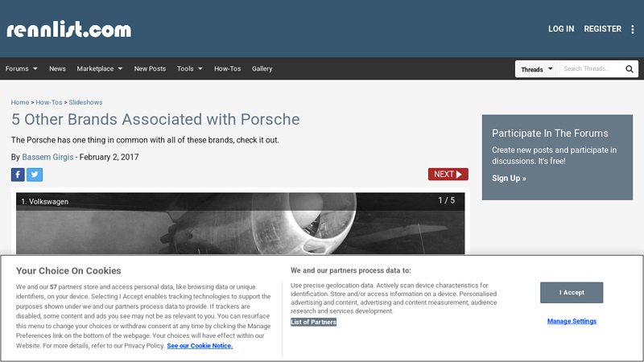The height and width of the screenshot is (362, 644).
Task: Click the I Accept cookies button
Action: (x=572, y=292)
